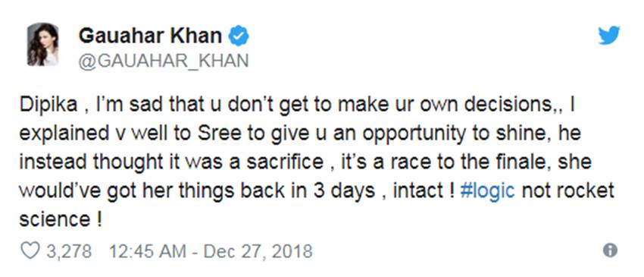Image resolution: width=644 pixels, height=277 pixels.
Task: Open Gauahar Khan's profile picture
Action: tap(42, 45)
